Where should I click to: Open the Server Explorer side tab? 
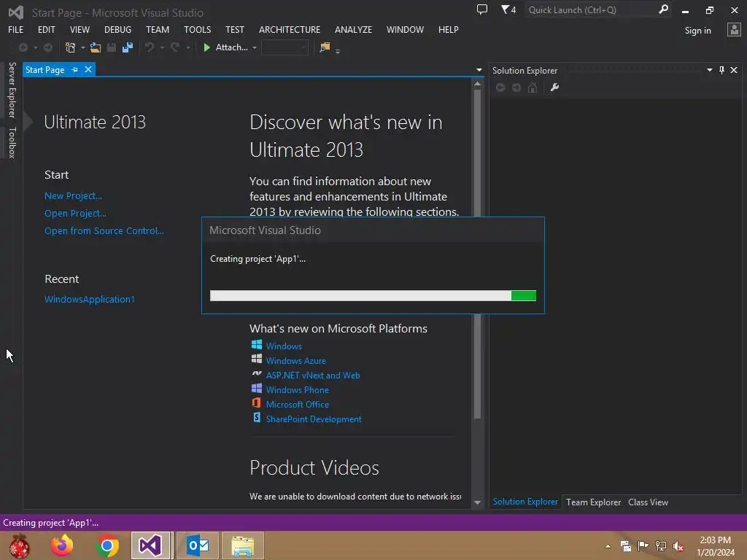point(12,90)
